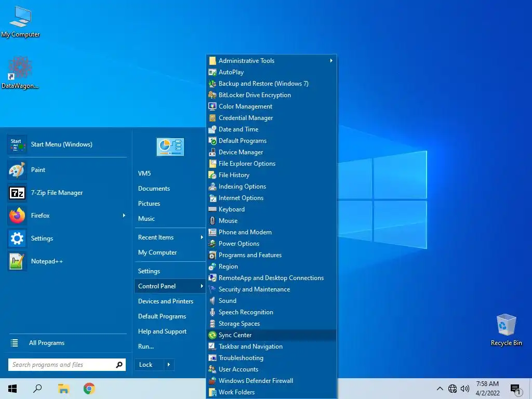Open Settings gear icon in pinned list
The height and width of the screenshot is (399, 532).
[x=17, y=238]
